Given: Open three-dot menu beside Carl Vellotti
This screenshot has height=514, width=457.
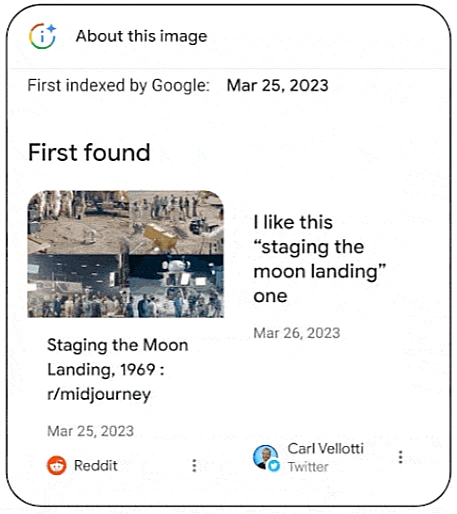Looking at the screenshot, I should (400, 457).
